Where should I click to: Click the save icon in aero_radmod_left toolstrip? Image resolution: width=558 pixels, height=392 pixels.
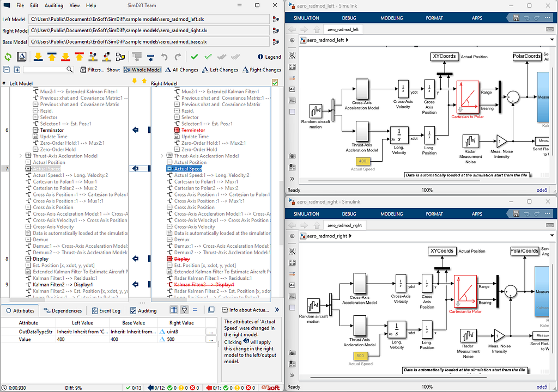click(x=516, y=18)
